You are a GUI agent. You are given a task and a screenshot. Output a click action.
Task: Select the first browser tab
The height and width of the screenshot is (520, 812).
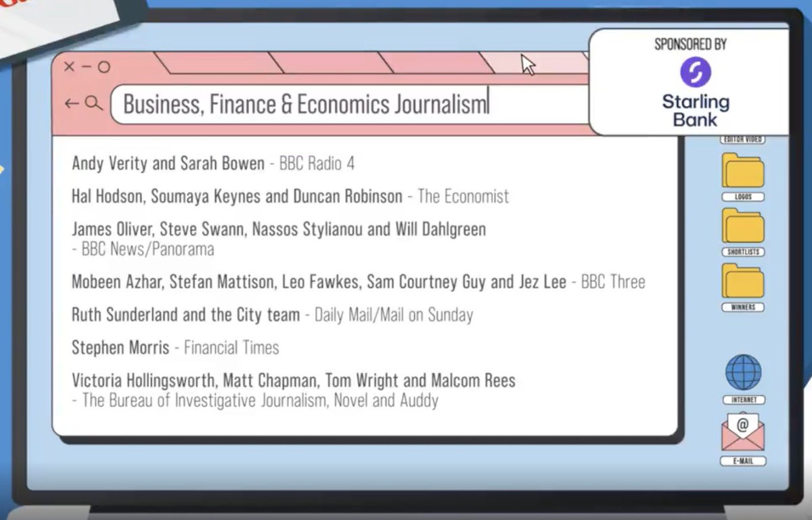point(219,62)
